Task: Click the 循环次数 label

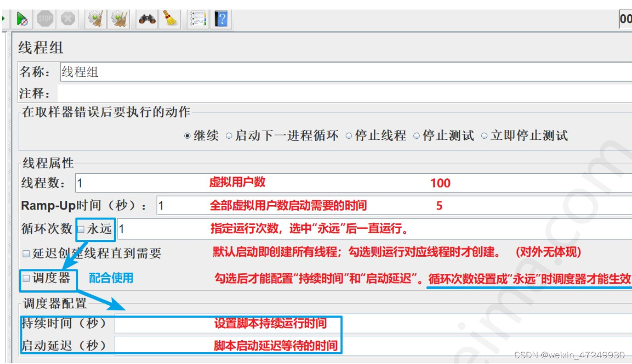Action: point(47,229)
